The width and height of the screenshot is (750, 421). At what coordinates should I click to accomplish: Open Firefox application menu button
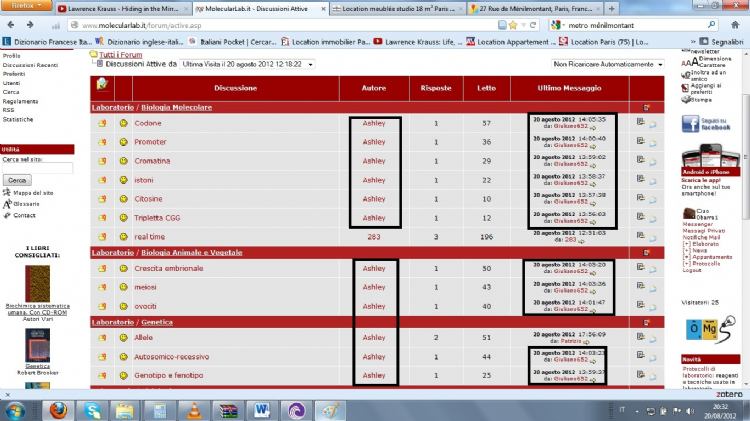tap(26, 5)
